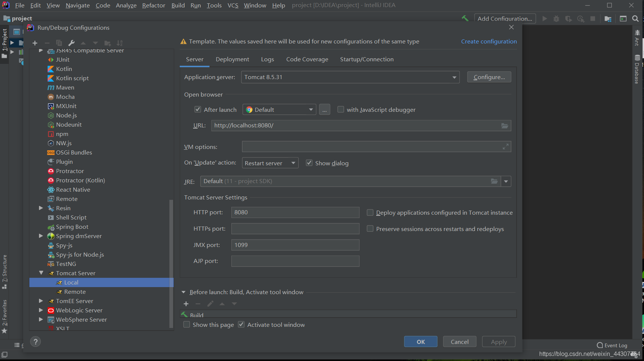
Task: Click the wrench edit templates icon
Action: 71,43
